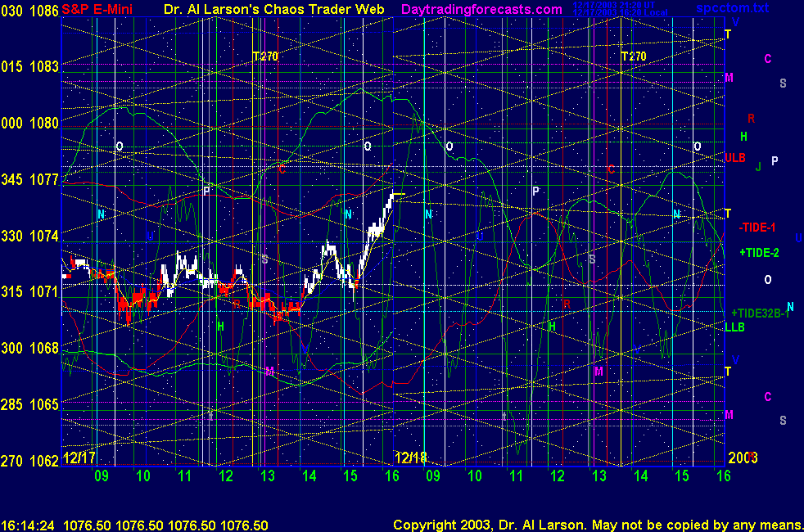The width and height of the screenshot is (804, 532).
Task: Click the 285 1065 price axis label
Action: pos(29,404)
